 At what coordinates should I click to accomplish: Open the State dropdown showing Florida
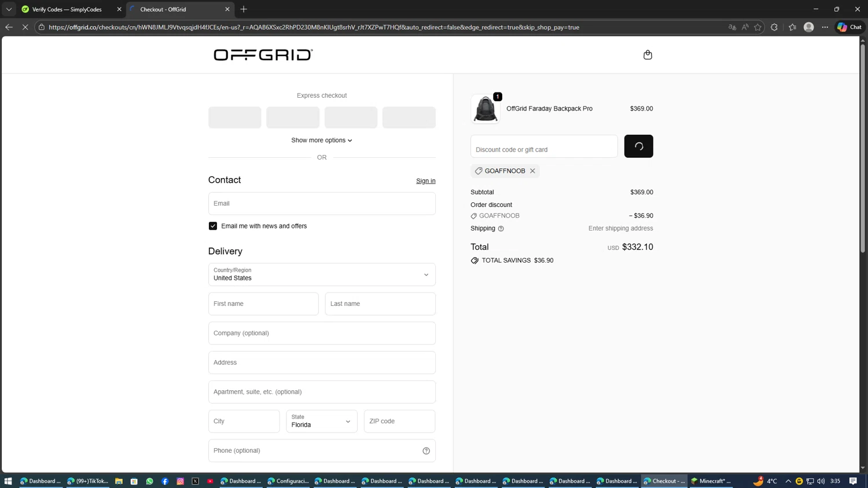click(x=322, y=422)
